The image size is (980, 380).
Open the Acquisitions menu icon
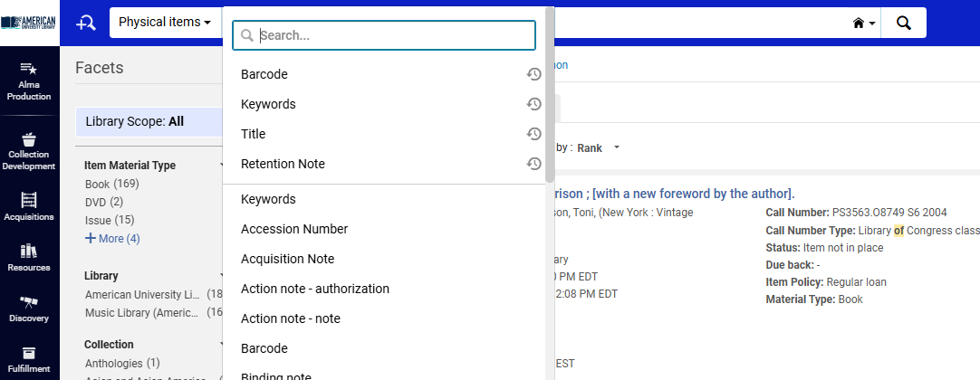(29, 205)
